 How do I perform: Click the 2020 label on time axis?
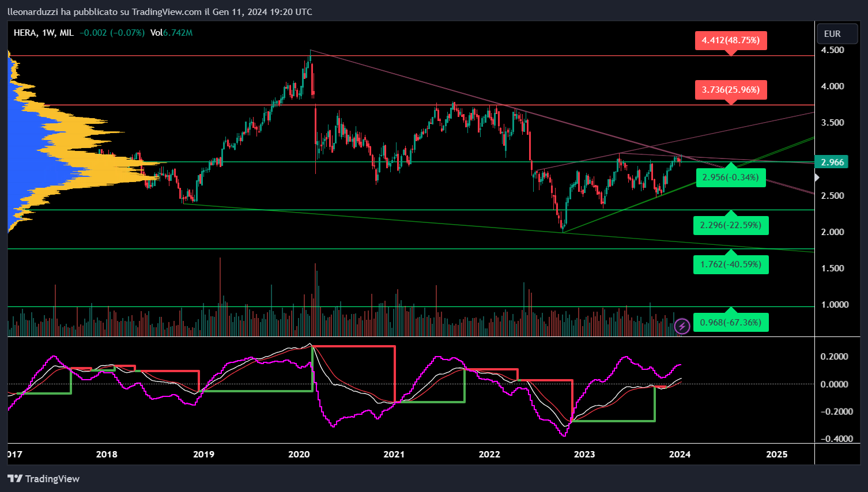click(x=299, y=455)
